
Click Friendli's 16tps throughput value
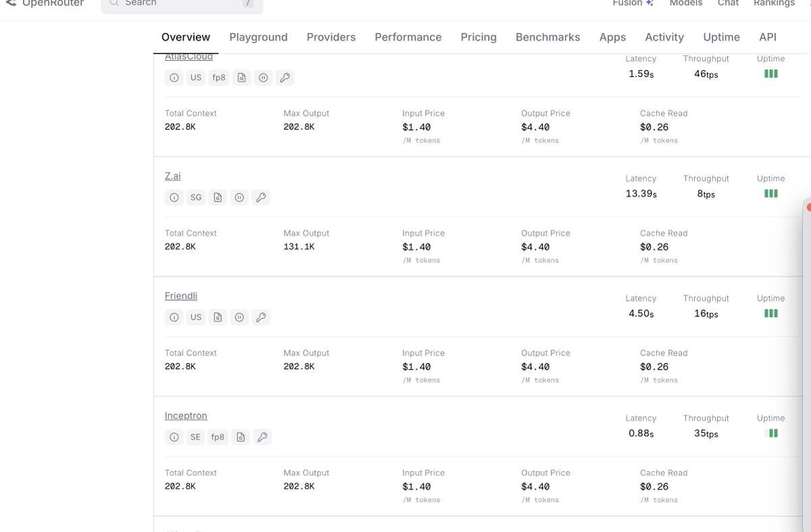(706, 314)
